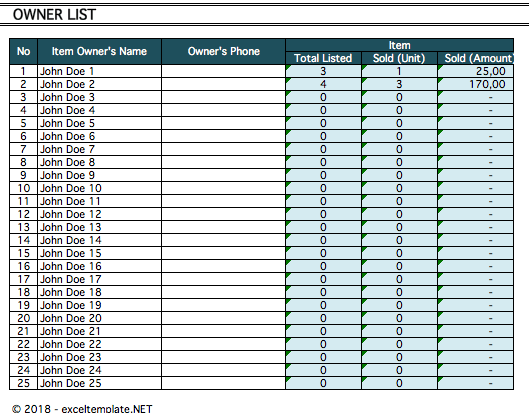Select the 170,00 sold amount cell
The width and height of the screenshot is (529, 413).
[476, 84]
